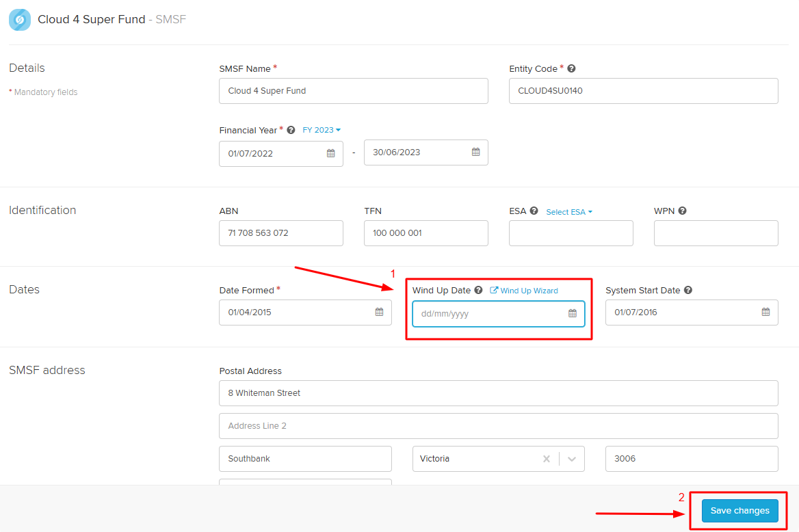Click calendar icon in Wind Up Date field
The height and width of the screenshot is (532, 799).
pyautogui.click(x=573, y=314)
